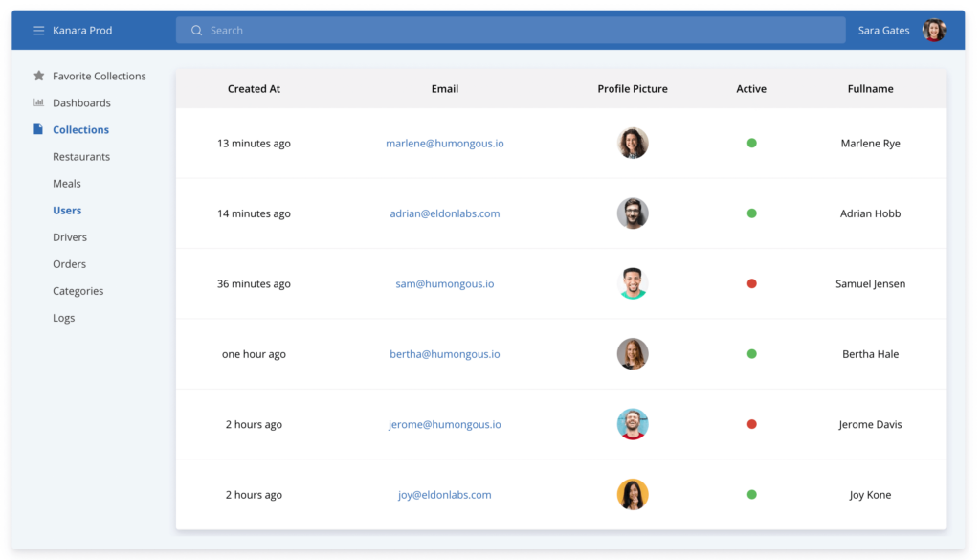The image size is (980, 560).
Task: Click the star icon beside Favorite Collections
Action: coord(38,76)
